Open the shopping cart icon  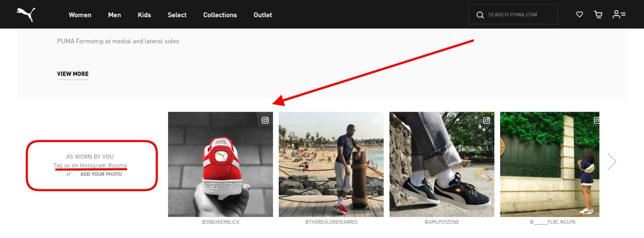coord(598,15)
